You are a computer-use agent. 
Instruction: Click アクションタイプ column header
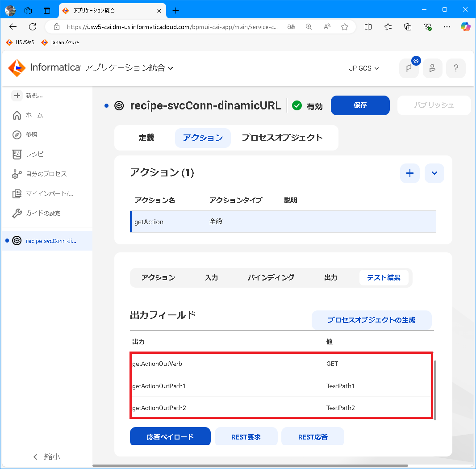(236, 201)
